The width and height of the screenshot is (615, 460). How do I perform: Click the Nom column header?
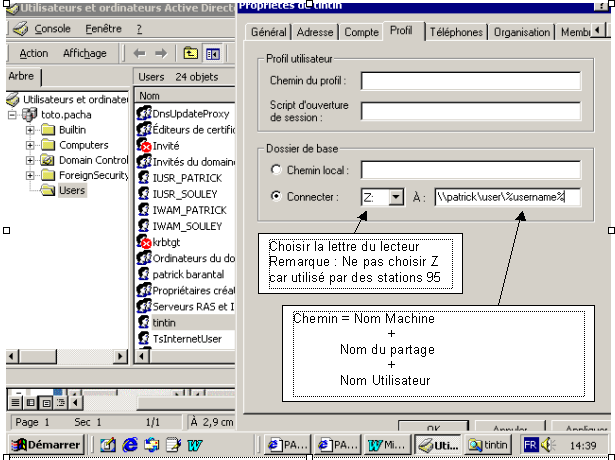pos(150,96)
